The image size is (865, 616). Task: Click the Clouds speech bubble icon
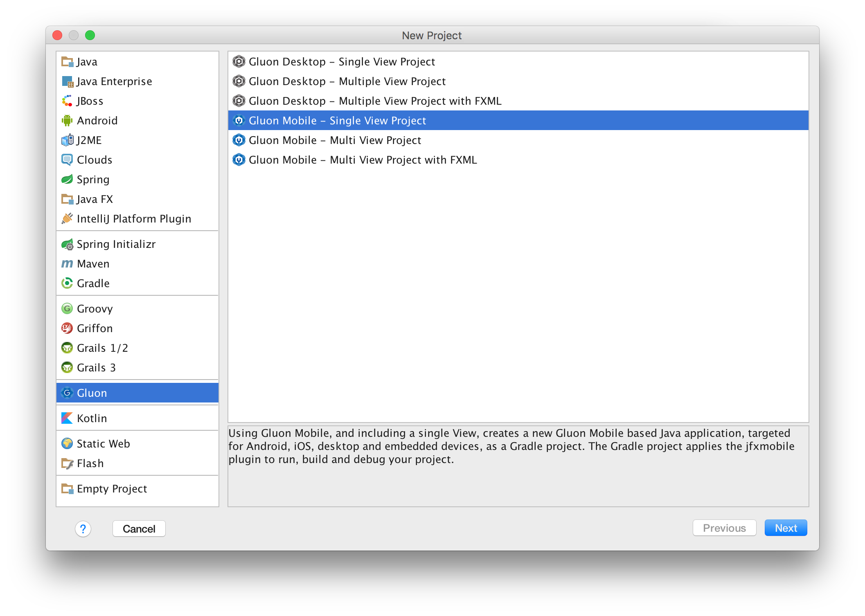67,160
